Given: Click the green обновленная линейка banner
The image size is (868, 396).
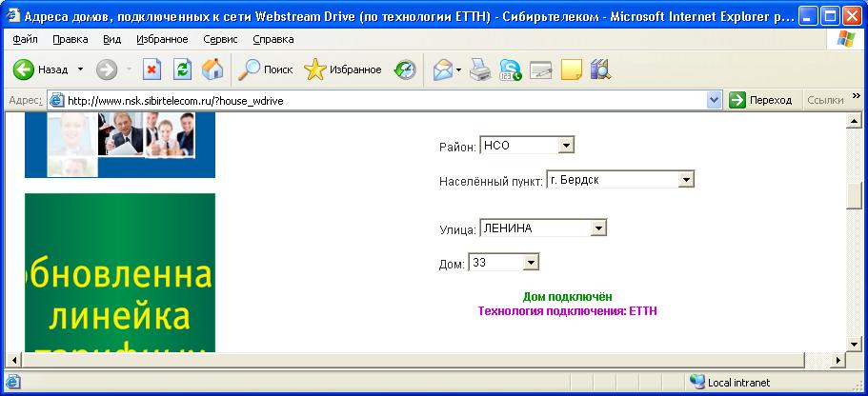Looking at the screenshot, I should coord(119,273).
